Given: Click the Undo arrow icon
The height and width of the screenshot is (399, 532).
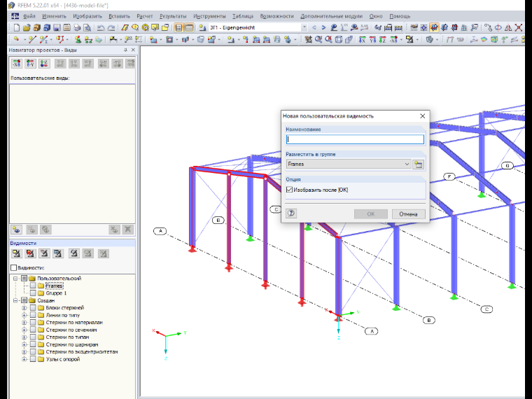Looking at the screenshot, I should (x=101, y=28).
